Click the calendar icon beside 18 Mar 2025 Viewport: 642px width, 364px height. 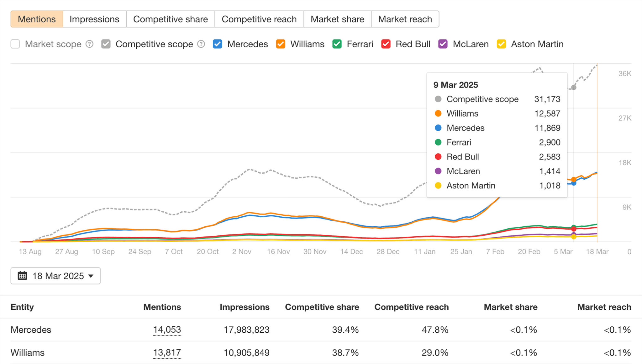(x=22, y=276)
